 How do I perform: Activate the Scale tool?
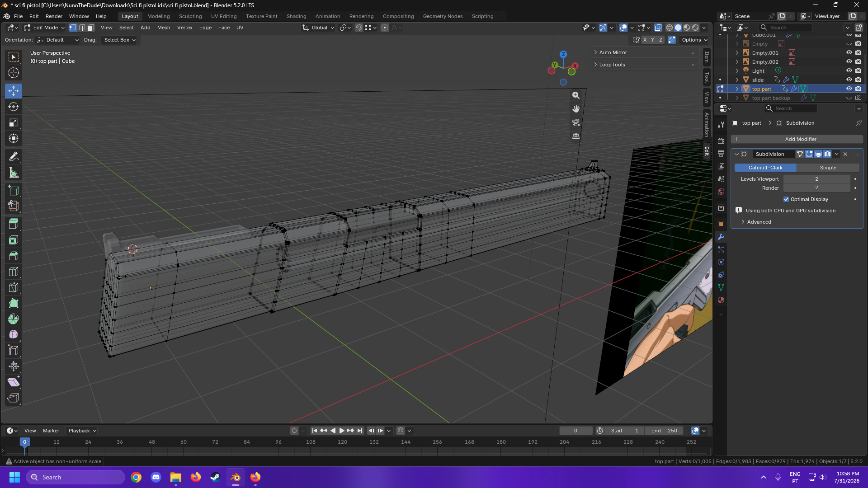[14, 122]
